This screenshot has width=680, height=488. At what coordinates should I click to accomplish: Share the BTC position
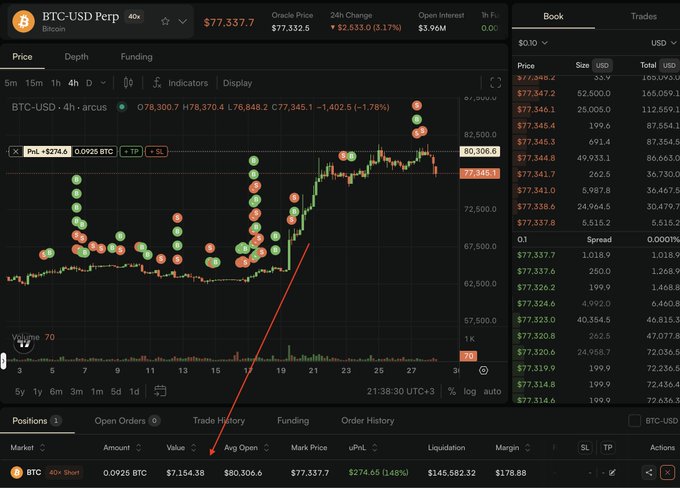pyautogui.click(x=649, y=472)
